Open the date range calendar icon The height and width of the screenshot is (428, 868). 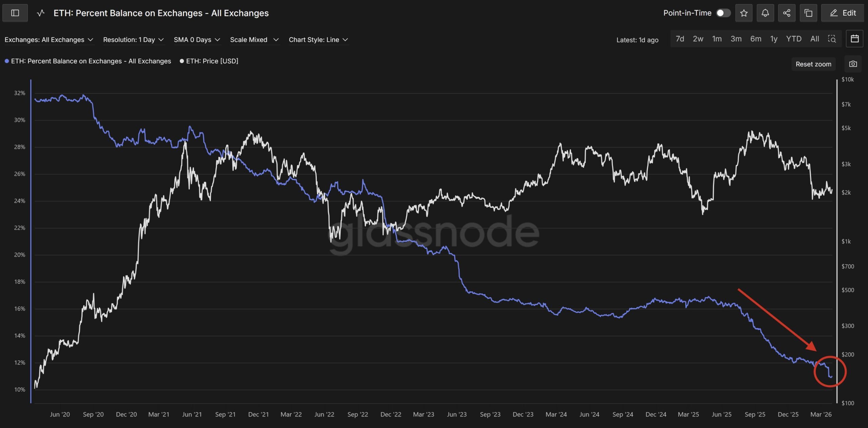pos(855,39)
